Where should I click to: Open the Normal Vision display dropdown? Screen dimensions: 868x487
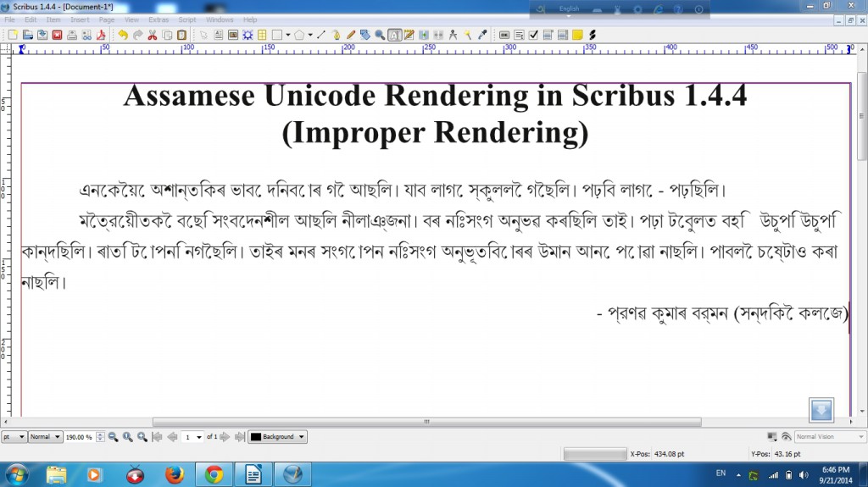[x=821, y=437]
